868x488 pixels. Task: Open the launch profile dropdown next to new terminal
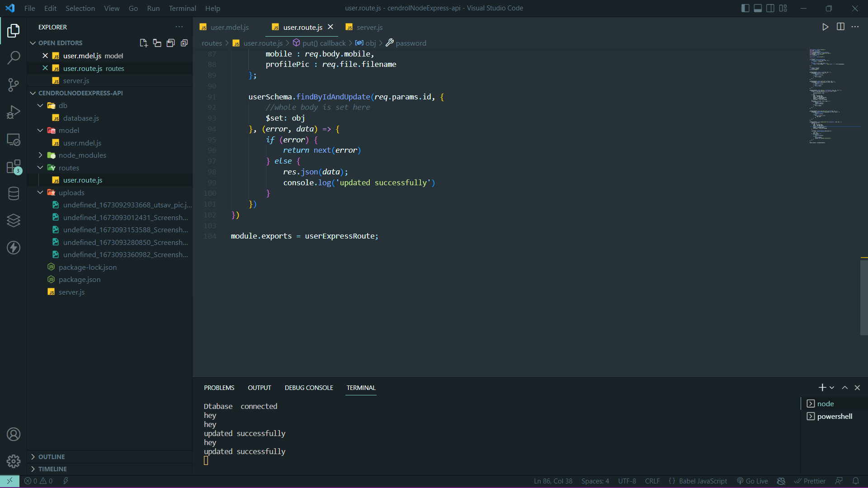[x=832, y=388]
